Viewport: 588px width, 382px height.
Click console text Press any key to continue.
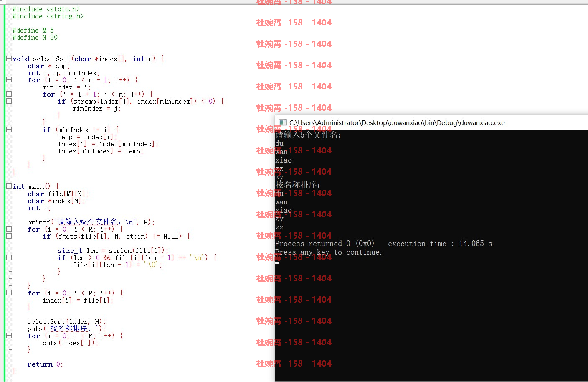(x=329, y=252)
